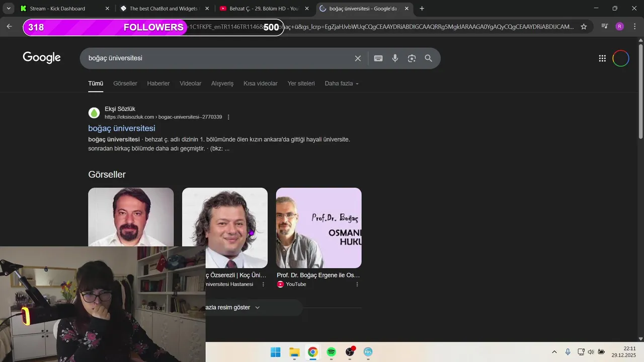644x362 pixels.
Task: Switch to the Görseller tab
Action: 125,83
